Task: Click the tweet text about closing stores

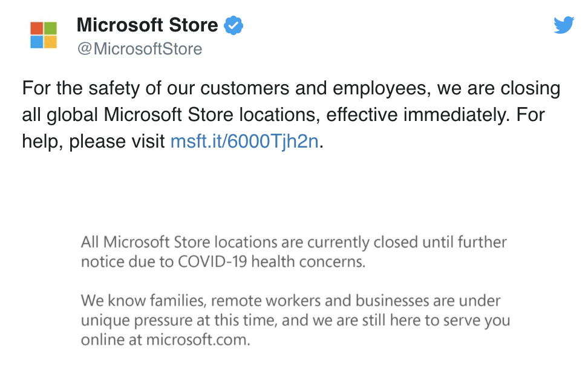Action: tap(291, 115)
